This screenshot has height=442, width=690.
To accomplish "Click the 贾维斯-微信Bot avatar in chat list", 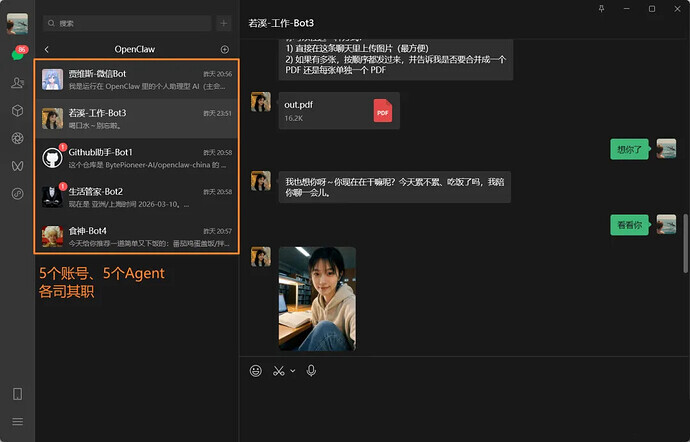I will click(x=52, y=79).
